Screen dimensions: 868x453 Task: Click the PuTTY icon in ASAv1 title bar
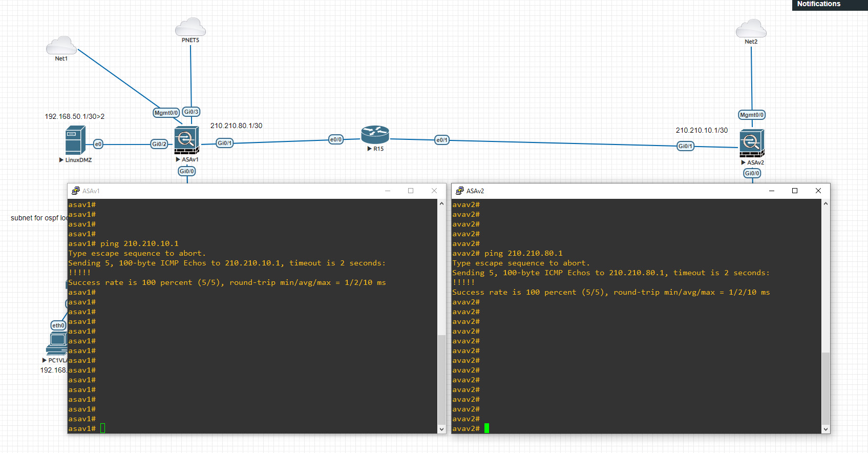pyautogui.click(x=75, y=191)
